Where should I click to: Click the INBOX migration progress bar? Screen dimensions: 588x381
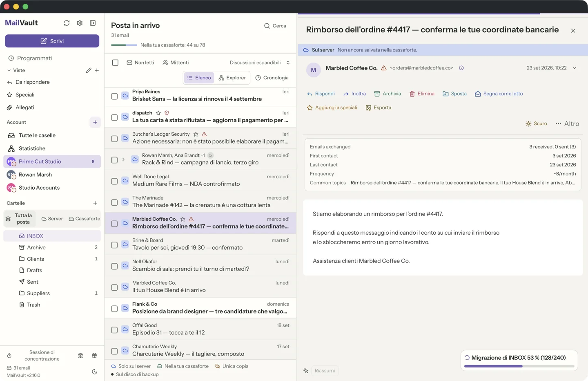pos(519,366)
